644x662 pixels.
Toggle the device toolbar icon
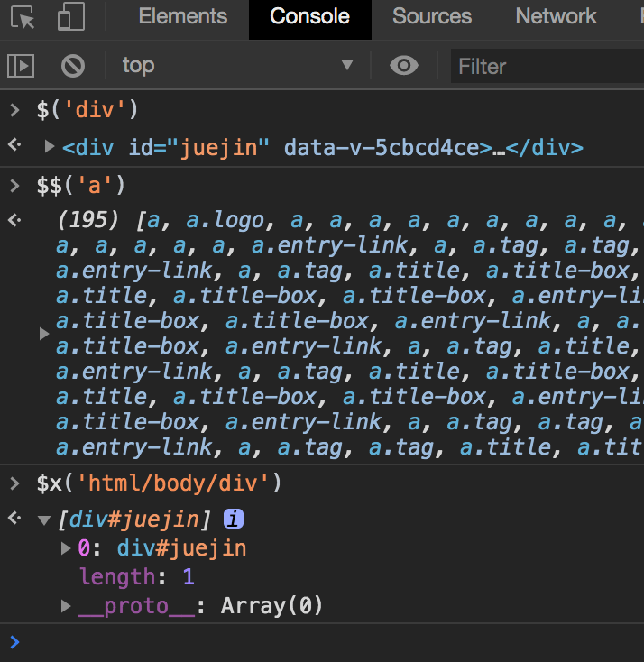click(x=71, y=16)
